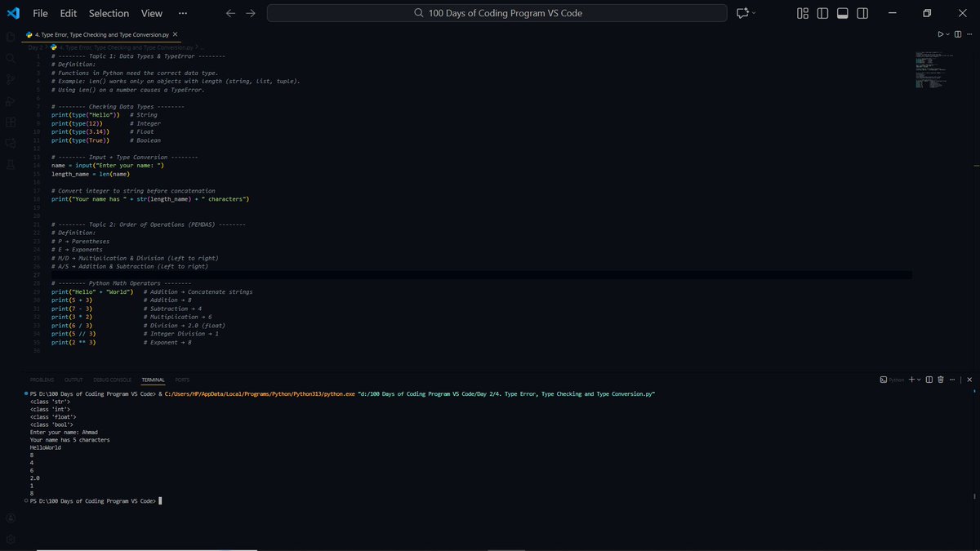Open the new terminal profile dropdown

(x=918, y=380)
